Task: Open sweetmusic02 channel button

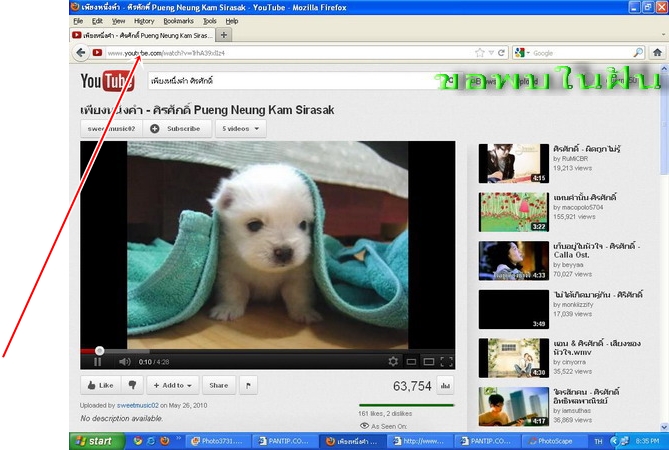Action: coord(111,128)
